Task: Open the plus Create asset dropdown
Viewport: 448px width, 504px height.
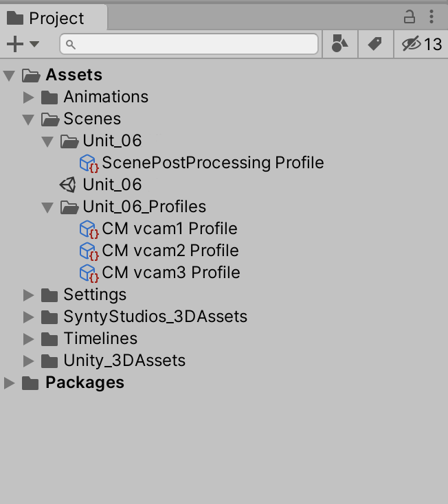Action: click(22, 44)
